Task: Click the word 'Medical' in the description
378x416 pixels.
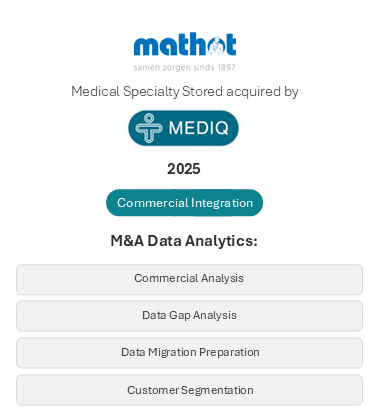Action: point(95,91)
